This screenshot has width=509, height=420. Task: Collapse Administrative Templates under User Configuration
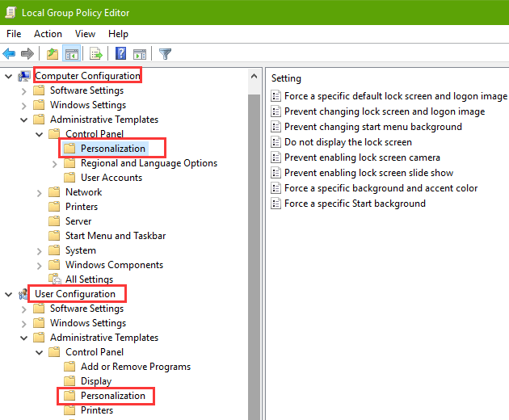click(23, 338)
